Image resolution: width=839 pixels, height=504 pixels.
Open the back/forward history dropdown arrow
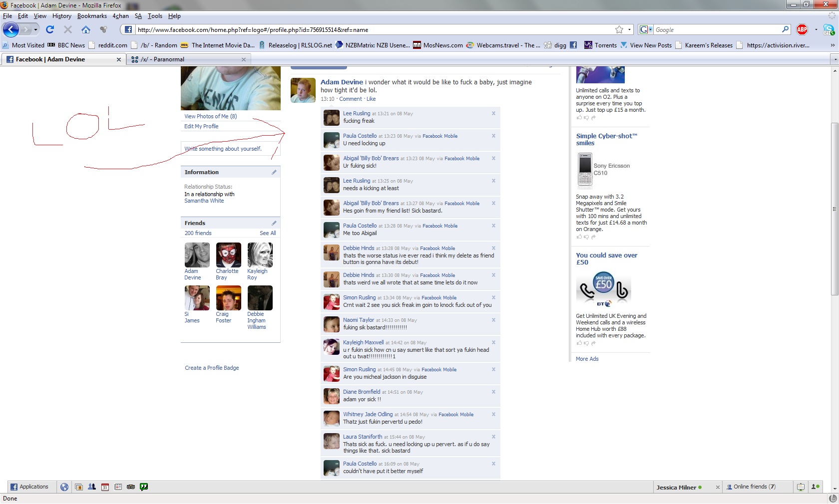tap(35, 30)
